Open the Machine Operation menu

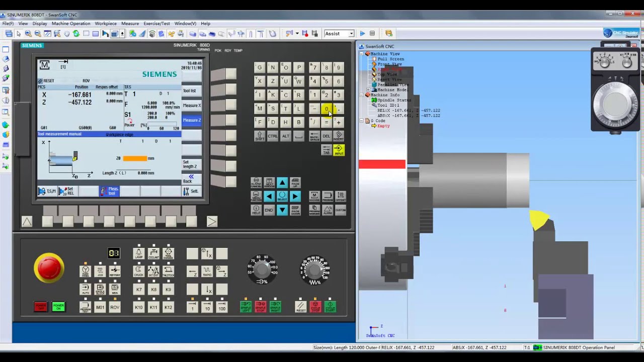(71, 24)
